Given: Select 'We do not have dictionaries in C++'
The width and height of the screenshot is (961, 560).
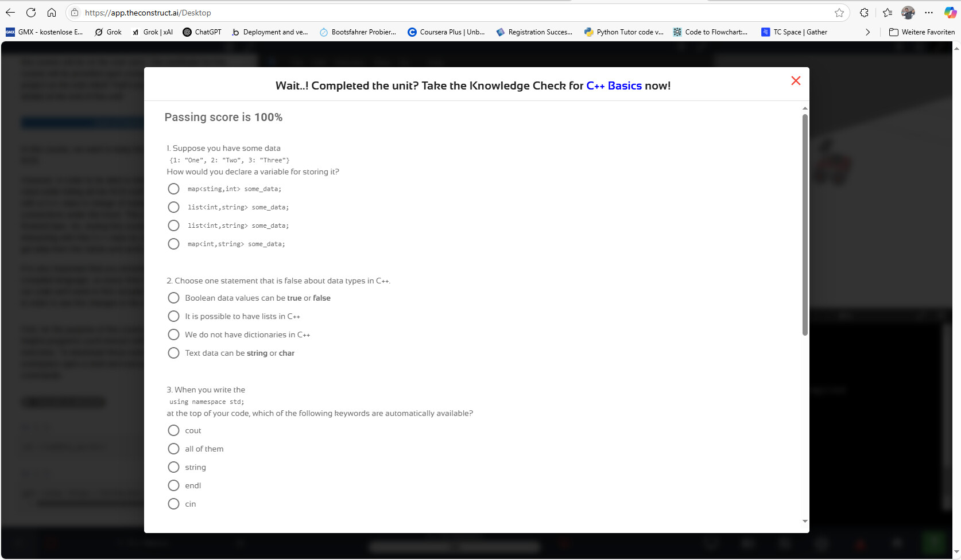Looking at the screenshot, I should [x=173, y=335].
